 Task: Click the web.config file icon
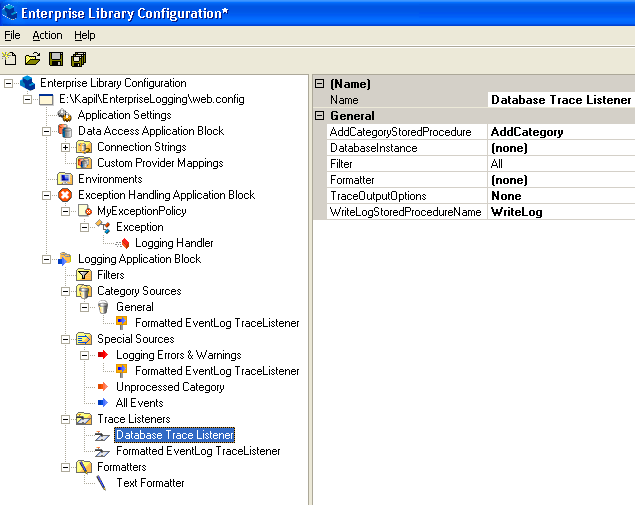click(46, 99)
